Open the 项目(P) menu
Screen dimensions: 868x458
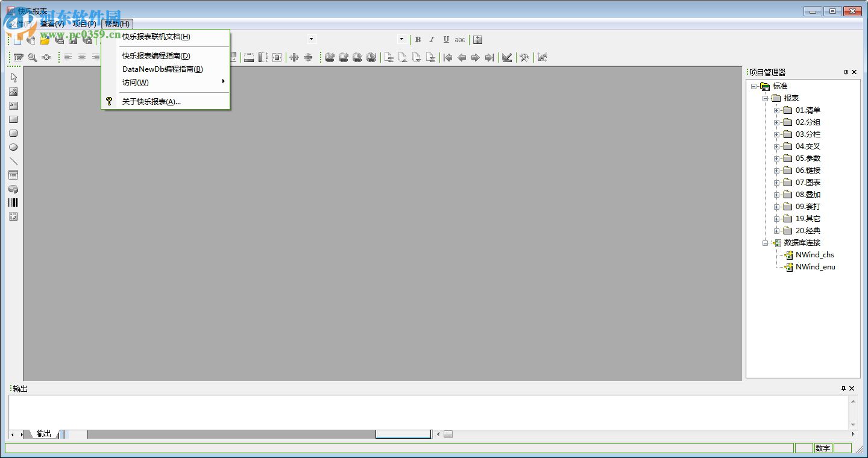click(x=84, y=24)
